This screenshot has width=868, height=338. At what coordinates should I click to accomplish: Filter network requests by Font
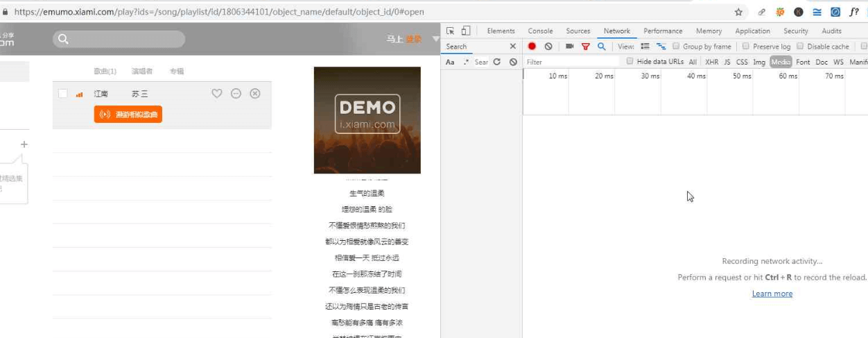803,62
